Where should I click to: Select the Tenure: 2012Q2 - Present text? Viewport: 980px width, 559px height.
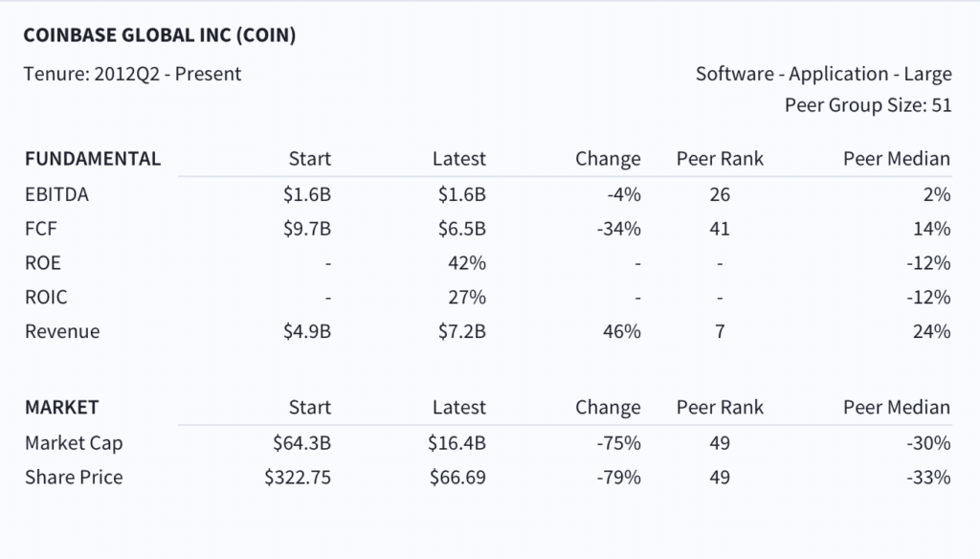132,74
